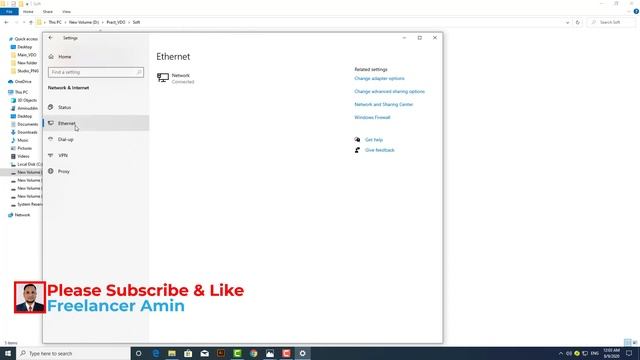Image resolution: width=640 pixels, height=360 pixels.
Task: Open the Chrome icon on the taskbar
Action: click(253, 353)
